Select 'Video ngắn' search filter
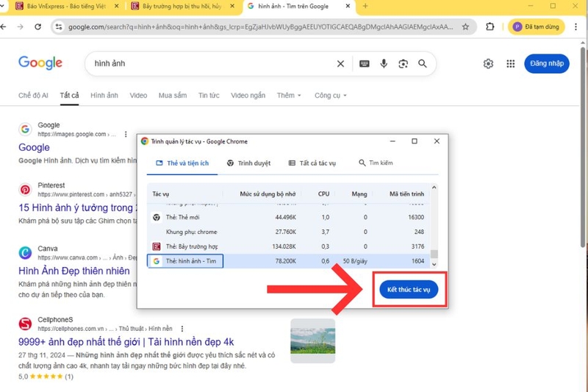The width and height of the screenshot is (588, 392). click(x=248, y=96)
